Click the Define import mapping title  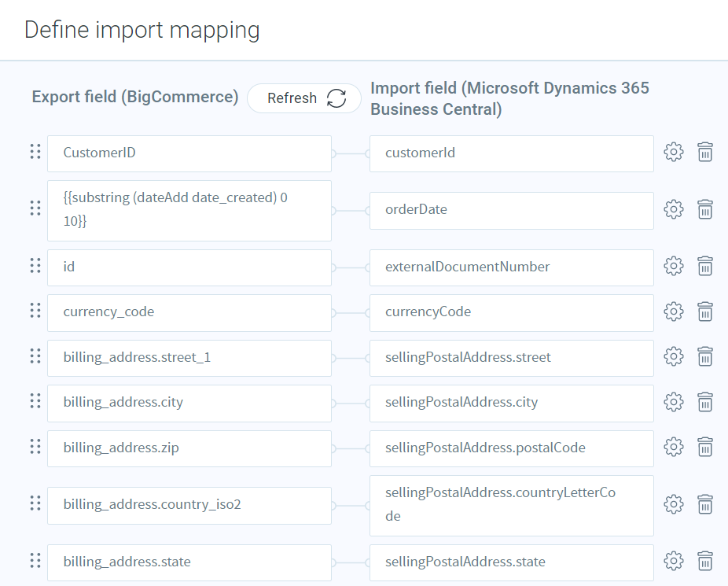(x=142, y=30)
